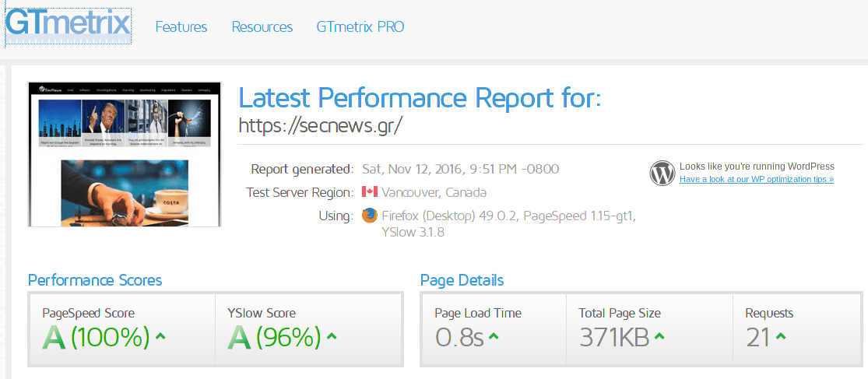This screenshot has width=868, height=379.
Task: Click the secnews.gr site screenshot thumbnail
Action: (x=125, y=154)
